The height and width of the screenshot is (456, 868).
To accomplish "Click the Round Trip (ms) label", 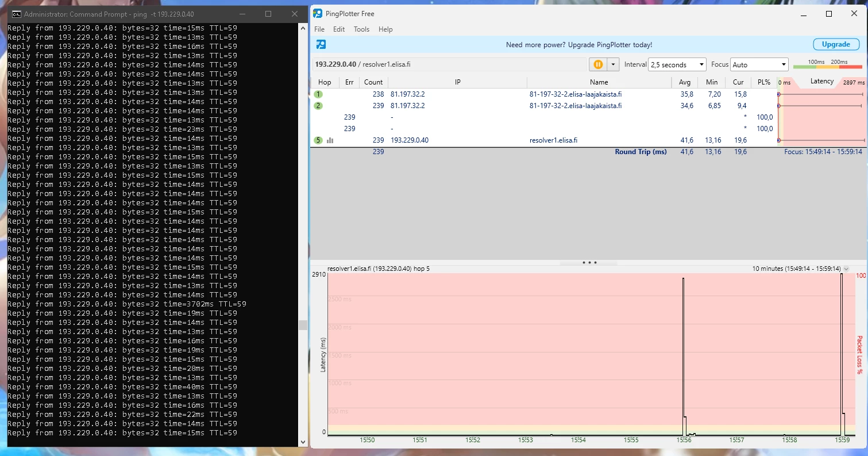I will [641, 152].
